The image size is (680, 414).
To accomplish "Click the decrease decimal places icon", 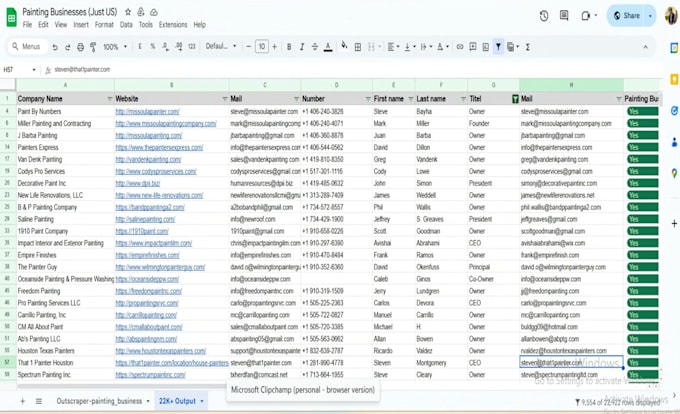I will pos(166,46).
